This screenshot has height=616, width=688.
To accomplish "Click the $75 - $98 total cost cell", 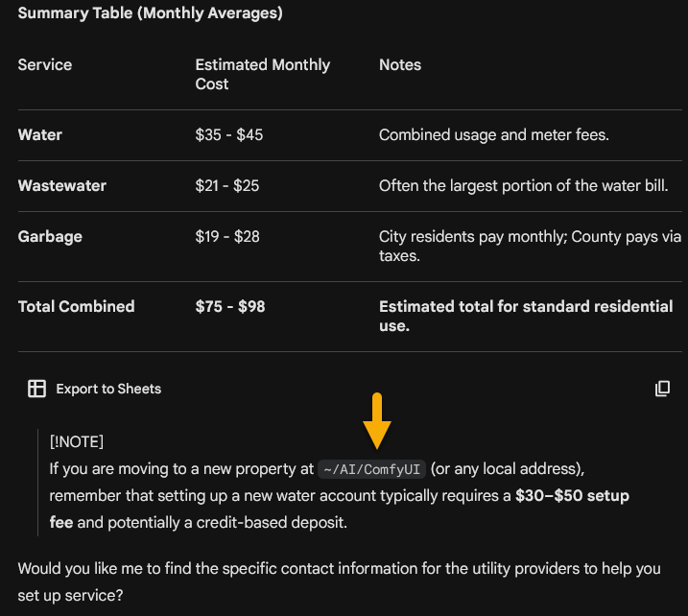I will pos(229,307).
